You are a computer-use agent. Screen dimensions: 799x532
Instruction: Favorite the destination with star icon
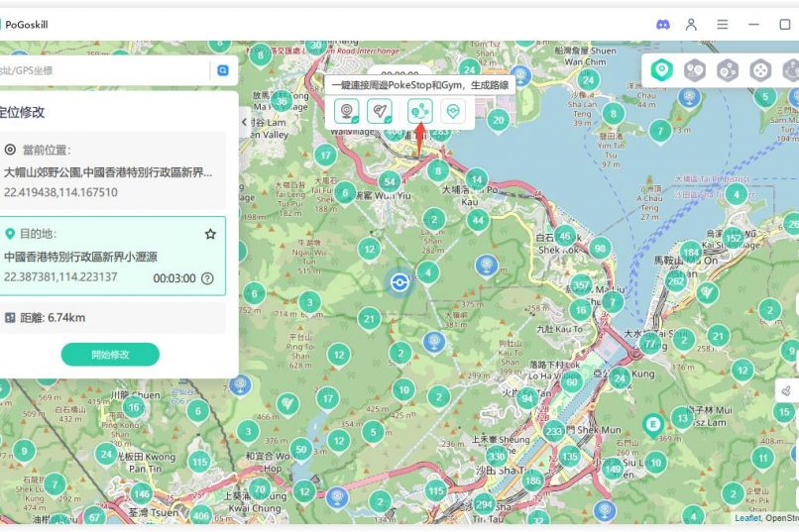click(210, 235)
